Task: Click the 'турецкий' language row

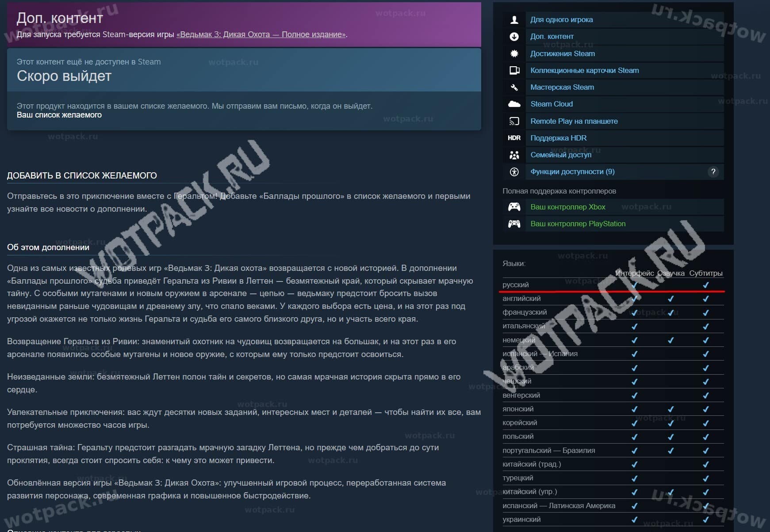Action: 613,478
